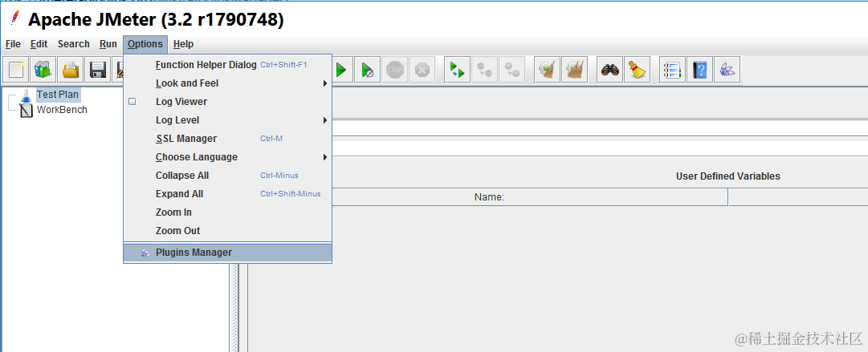Click the Plugins Manager toolbar icon

coord(727,70)
